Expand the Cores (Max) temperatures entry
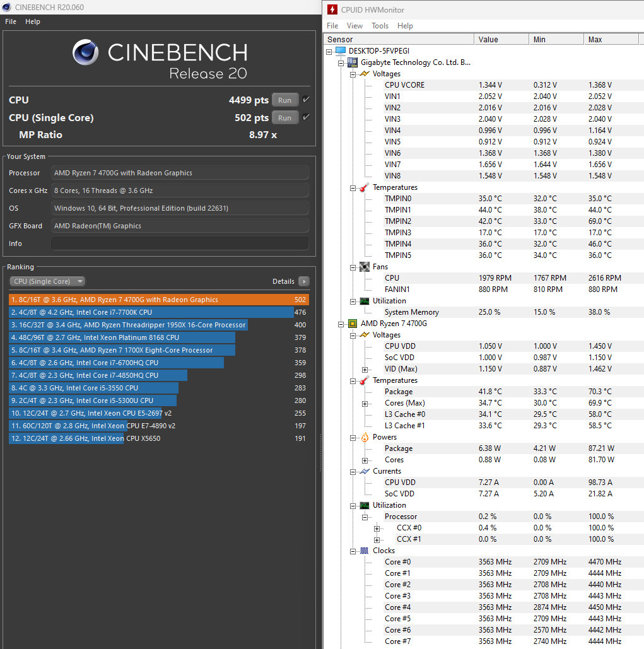The width and height of the screenshot is (644, 649). [x=365, y=404]
